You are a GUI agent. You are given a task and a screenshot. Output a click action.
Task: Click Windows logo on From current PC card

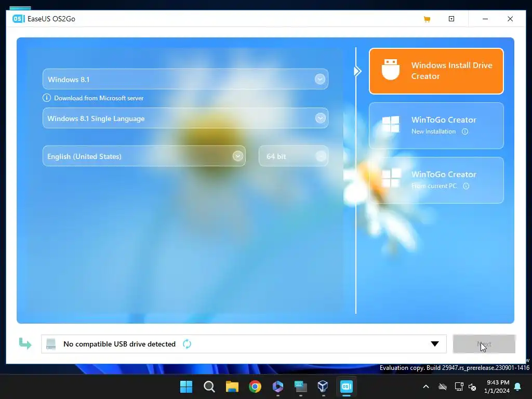coord(391,179)
